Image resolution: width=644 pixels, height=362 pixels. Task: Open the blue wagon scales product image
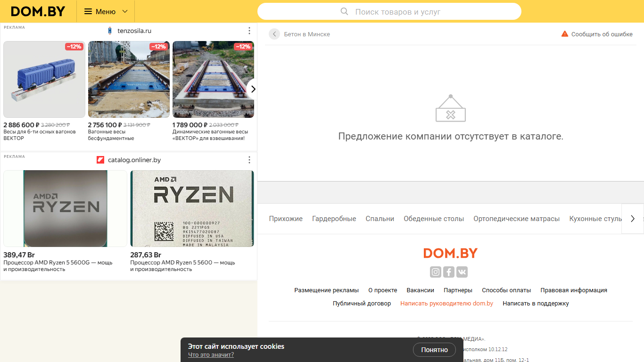tap(44, 79)
